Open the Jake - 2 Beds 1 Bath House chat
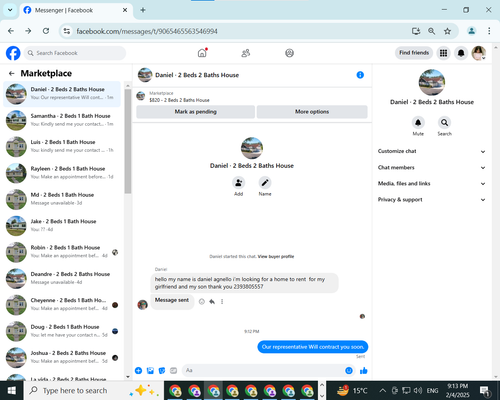Image resolution: width=500 pixels, height=400 pixels. point(63,226)
